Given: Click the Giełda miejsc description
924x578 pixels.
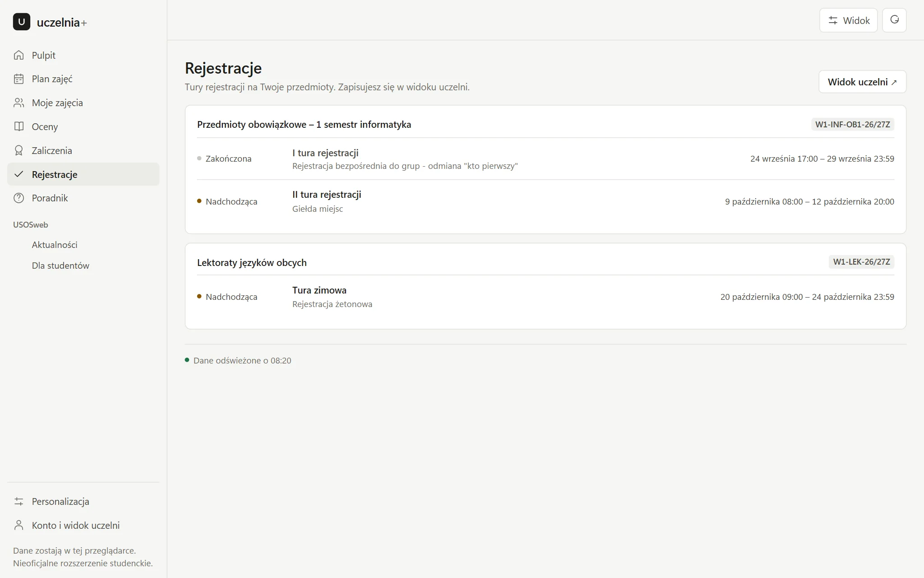Looking at the screenshot, I should point(318,209).
